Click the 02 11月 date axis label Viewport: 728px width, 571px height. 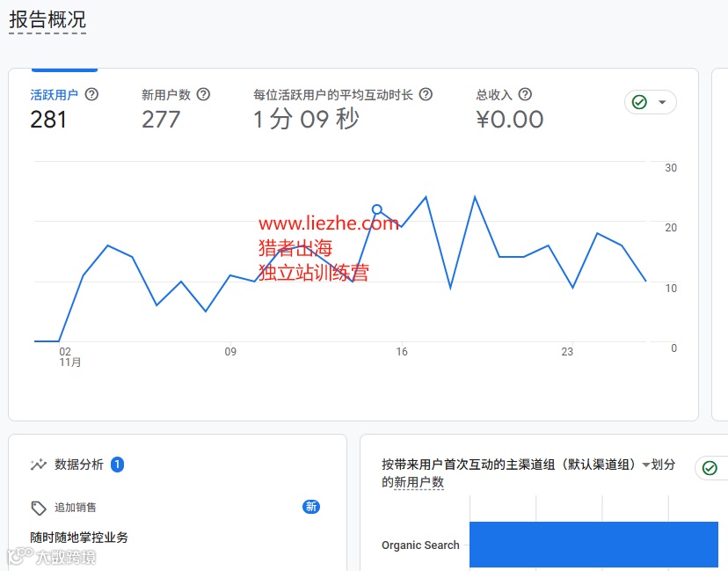coord(69,357)
